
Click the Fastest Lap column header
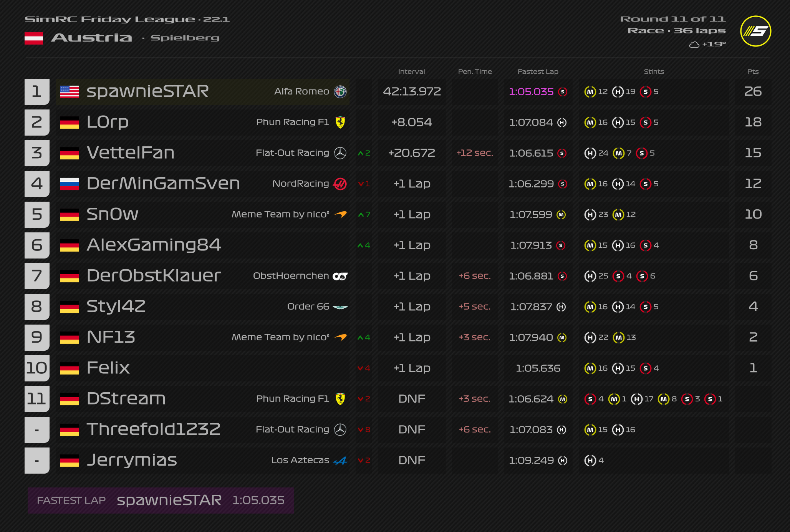(538, 71)
